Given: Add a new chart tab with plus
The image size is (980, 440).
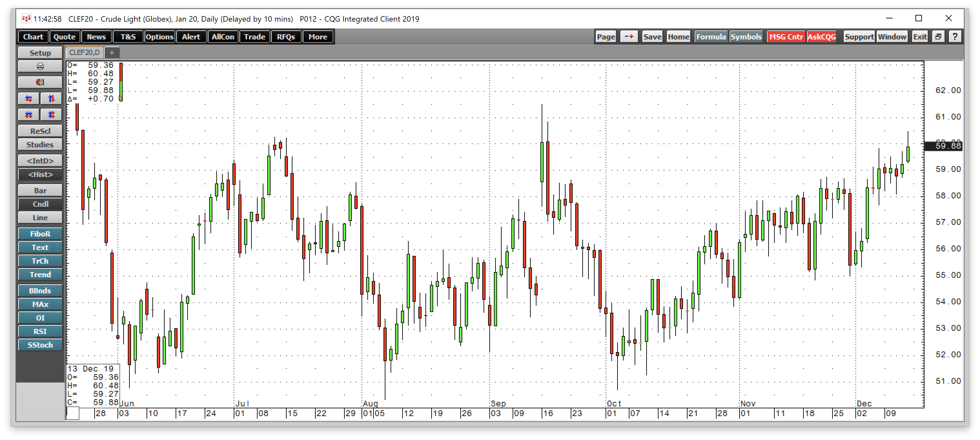Looking at the screenshot, I should [112, 53].
